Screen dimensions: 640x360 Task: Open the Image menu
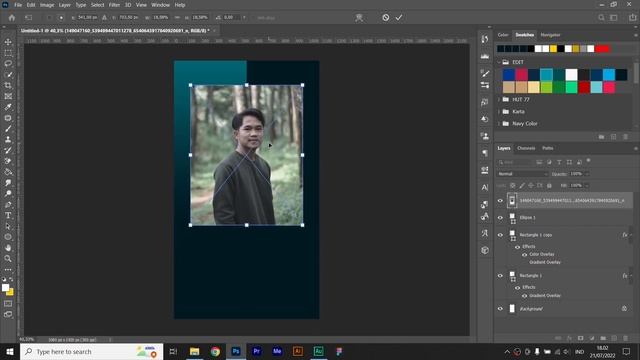47,5
